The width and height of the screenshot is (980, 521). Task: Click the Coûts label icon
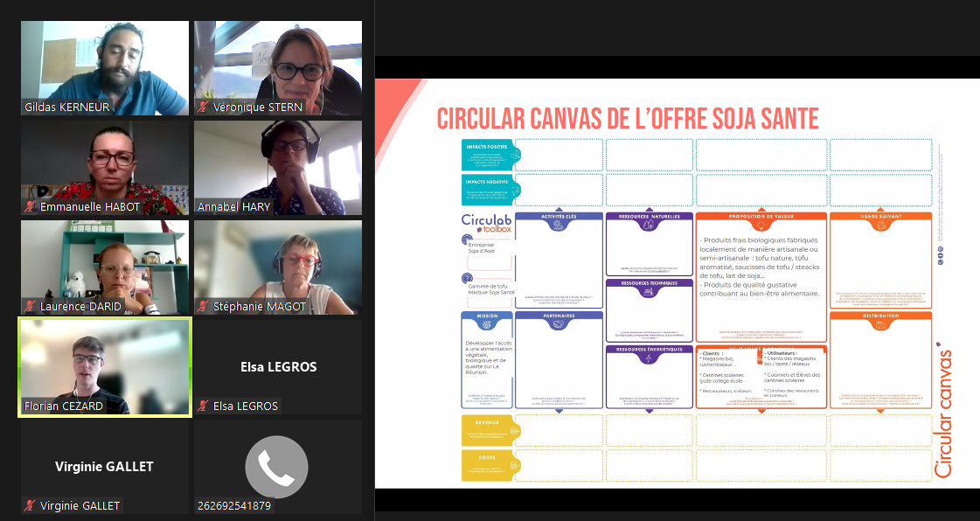515,465
